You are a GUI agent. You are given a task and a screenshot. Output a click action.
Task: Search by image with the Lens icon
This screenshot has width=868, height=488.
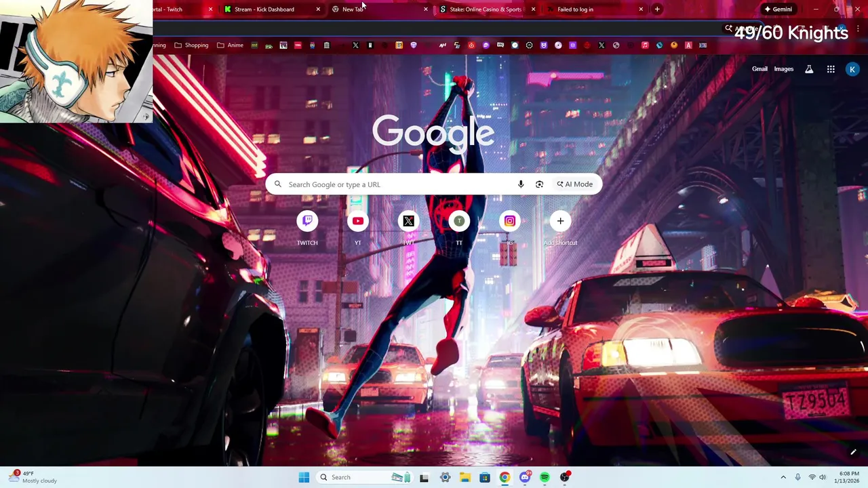coord(539,184)
